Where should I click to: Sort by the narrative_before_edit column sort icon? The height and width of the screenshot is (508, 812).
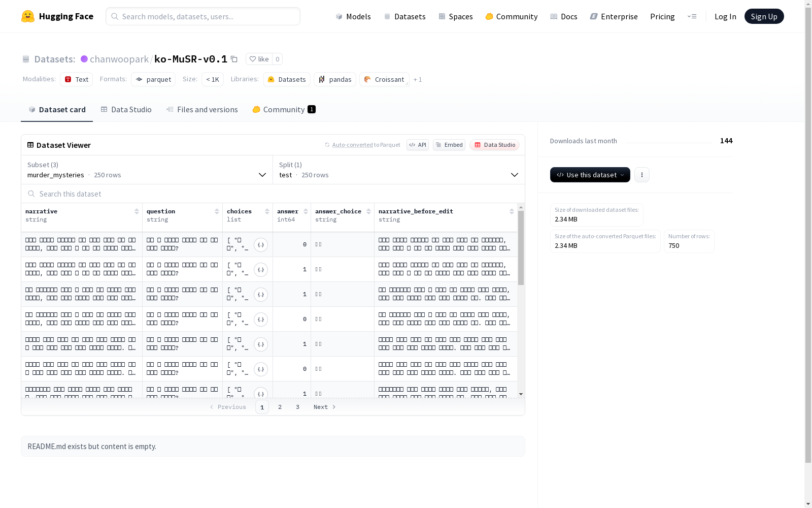tap(512, 211)
